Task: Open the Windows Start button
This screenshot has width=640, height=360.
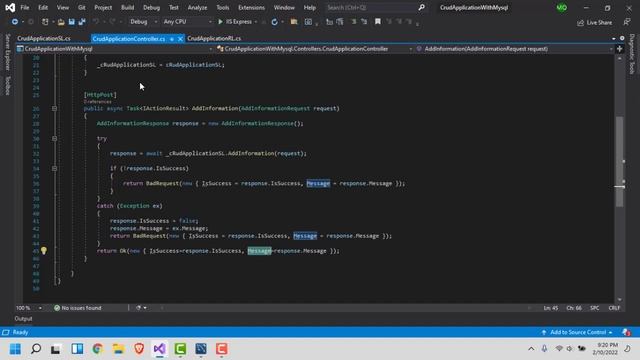Action: (x=15, y=349)
